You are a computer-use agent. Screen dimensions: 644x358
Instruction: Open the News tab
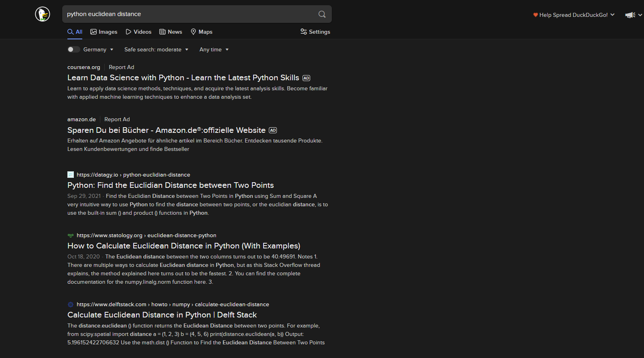pos(171,32)
